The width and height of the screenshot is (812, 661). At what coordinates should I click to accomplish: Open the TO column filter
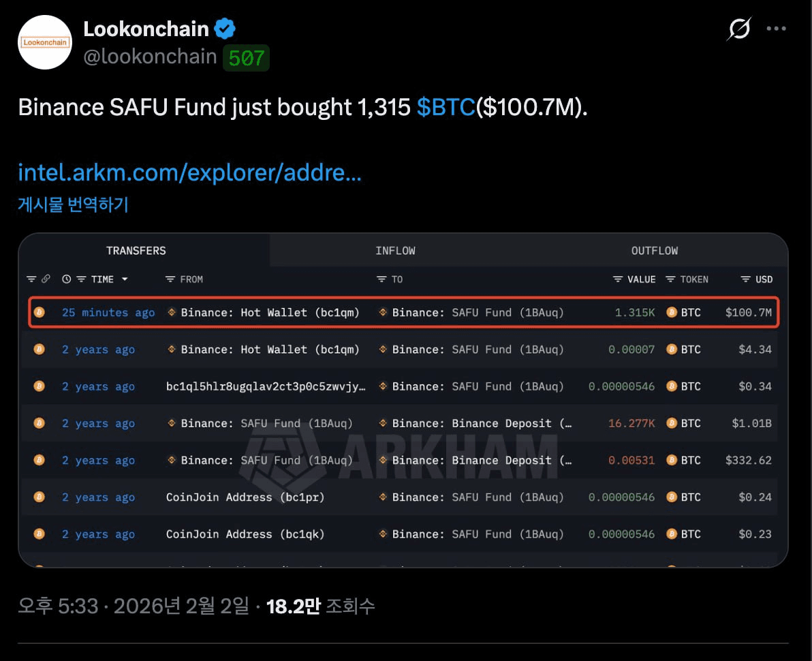click(381, 279)
